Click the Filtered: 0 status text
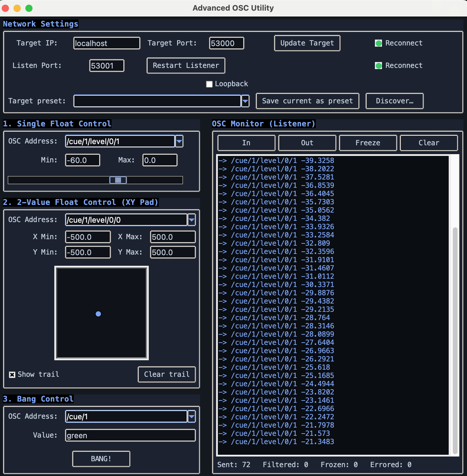The height and width of the screenshot is (476, 467). [285, 465]
